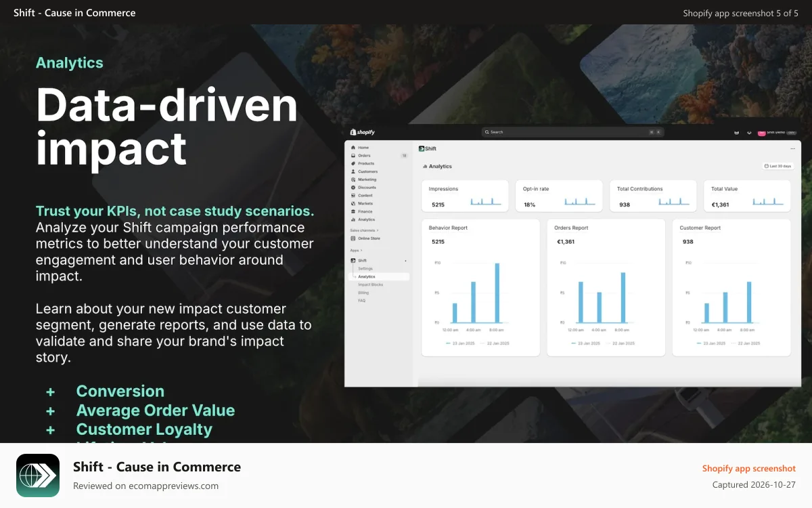This screenshot has width=812, height=508.
Task: Click the Online Store storefront icon
Action: (x=353, y=238)
